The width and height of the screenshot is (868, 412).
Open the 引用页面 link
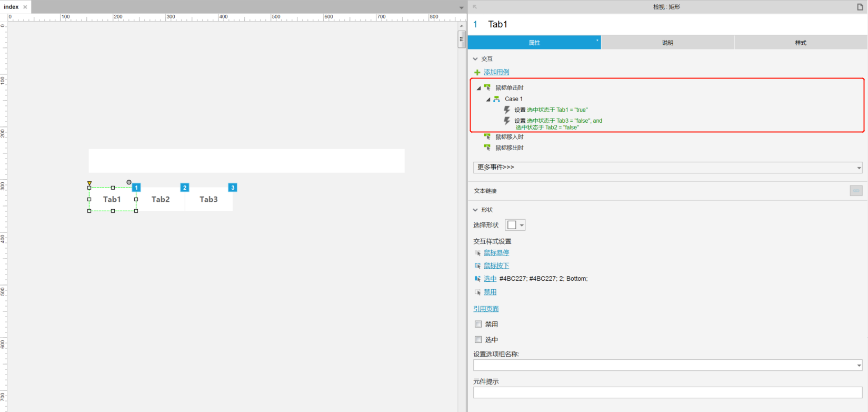[486, 309]
